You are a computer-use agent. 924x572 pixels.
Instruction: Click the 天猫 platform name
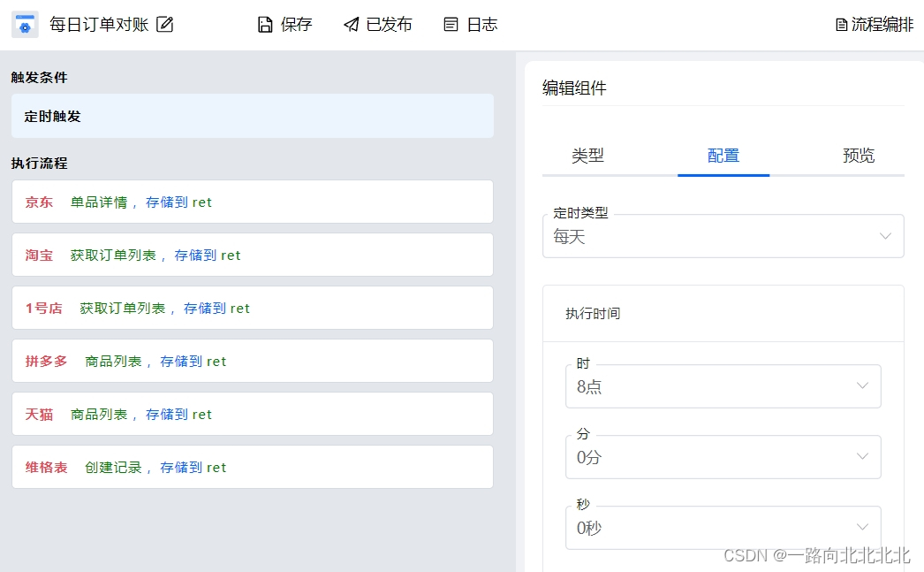(x=39, y=415)
